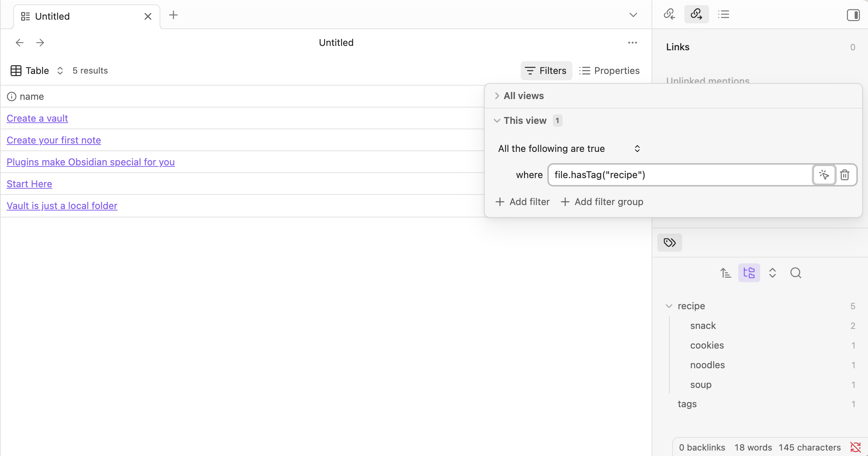Add a new tab with plus icon
The height and width of the screenshot is (456, 868).
173,15
